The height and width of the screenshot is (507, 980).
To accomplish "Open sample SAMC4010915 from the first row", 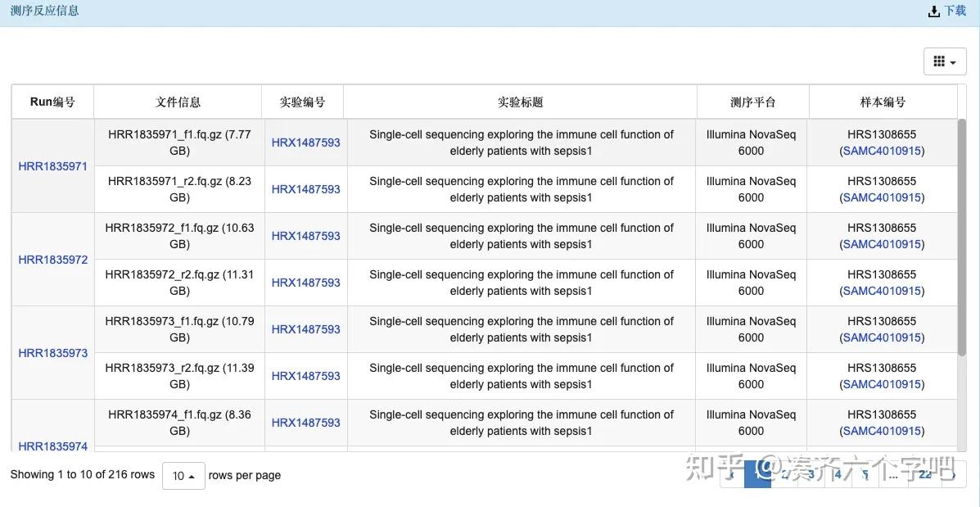I will pos(883,150).
